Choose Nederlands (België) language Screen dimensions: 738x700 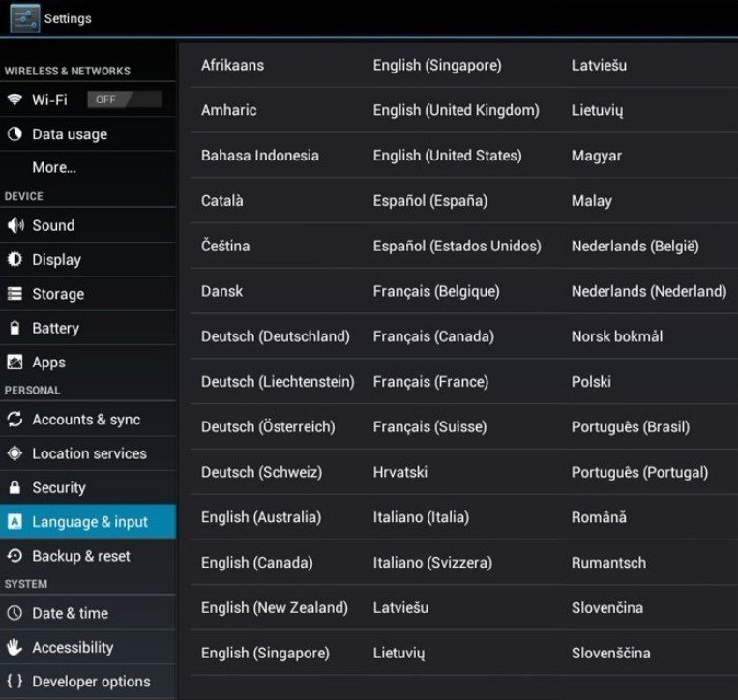click(x=635, y=246)
